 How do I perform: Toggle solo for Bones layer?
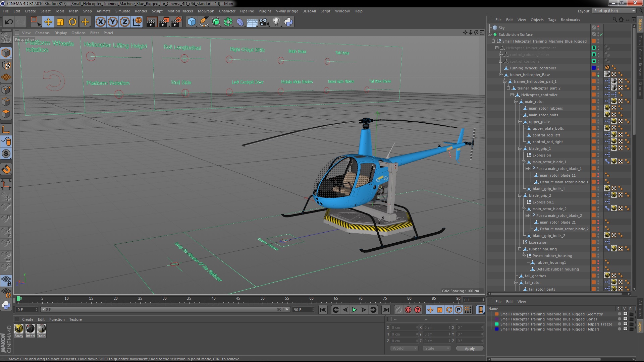point(619,319)
